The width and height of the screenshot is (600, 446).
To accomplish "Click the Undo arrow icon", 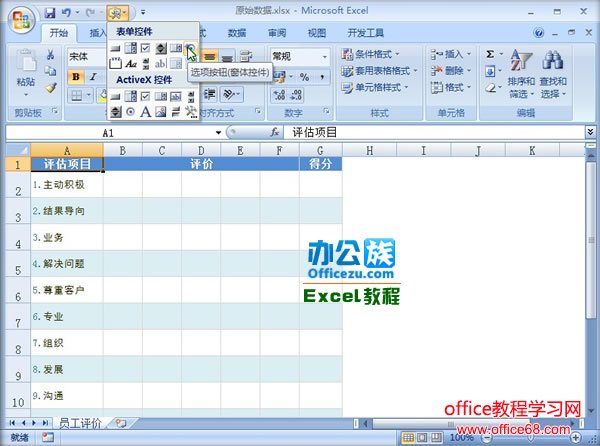I will (x=66, y=13).
